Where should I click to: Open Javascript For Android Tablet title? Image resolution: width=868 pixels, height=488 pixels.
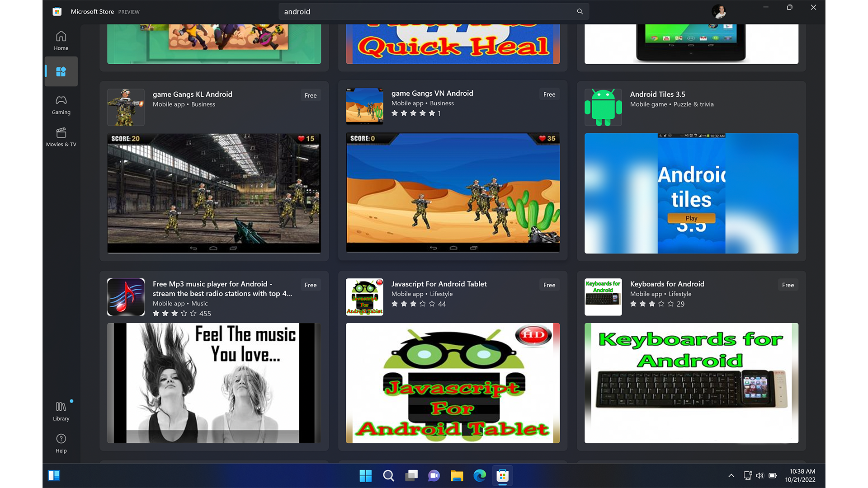pyautogui.click(x=439, y=284)
